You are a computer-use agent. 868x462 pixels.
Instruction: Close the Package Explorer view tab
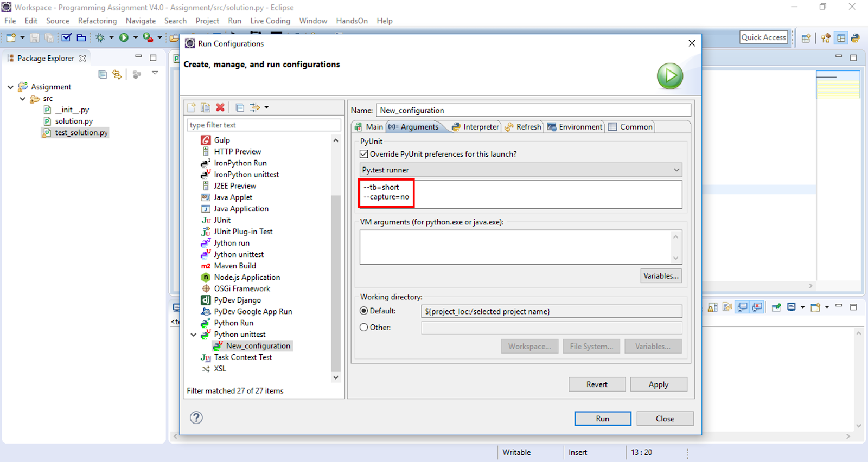tap(82, 58)
